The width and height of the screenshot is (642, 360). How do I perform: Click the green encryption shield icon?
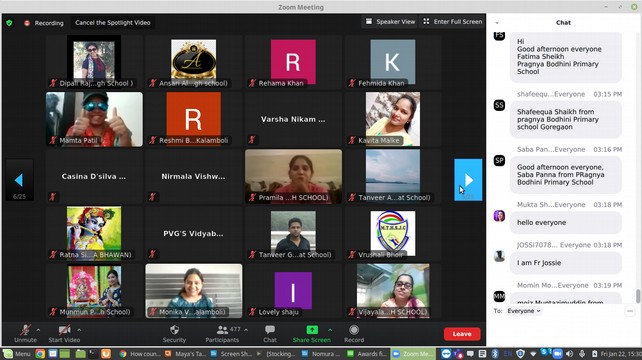(9, 23)
